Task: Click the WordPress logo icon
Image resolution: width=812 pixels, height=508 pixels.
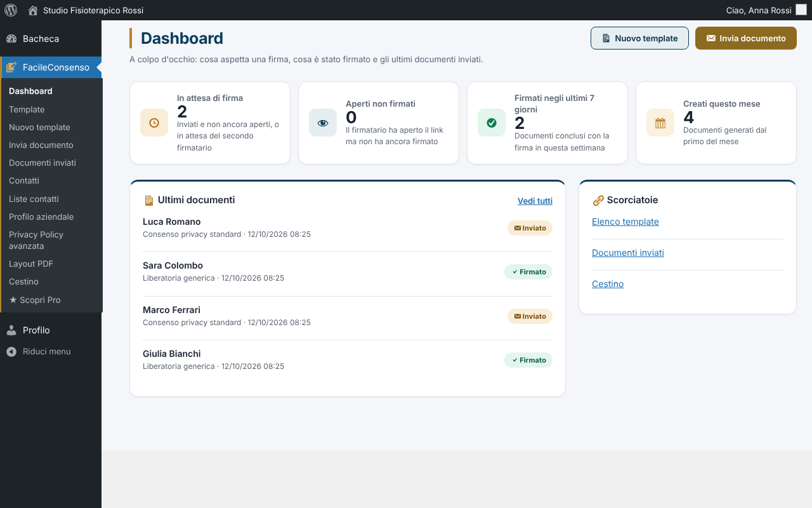Action: pyautogui.click(x=11, y=10)
